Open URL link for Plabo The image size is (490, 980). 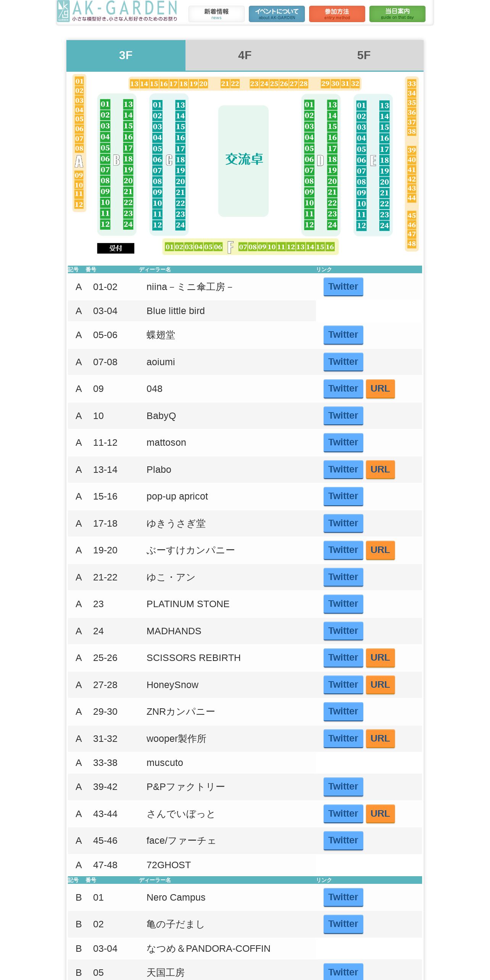click(x=380, y=469)
